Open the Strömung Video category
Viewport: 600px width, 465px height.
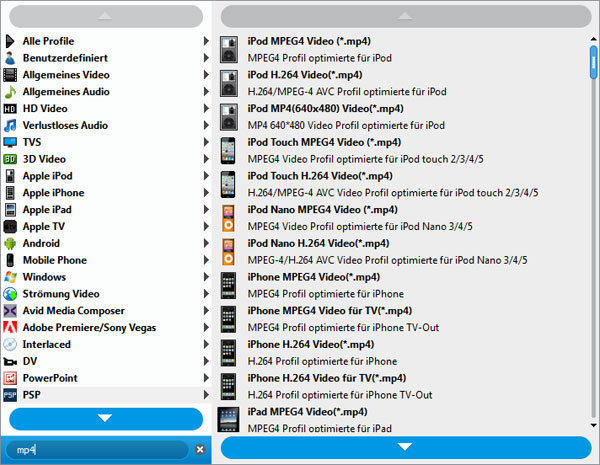(x=60, y=294)
